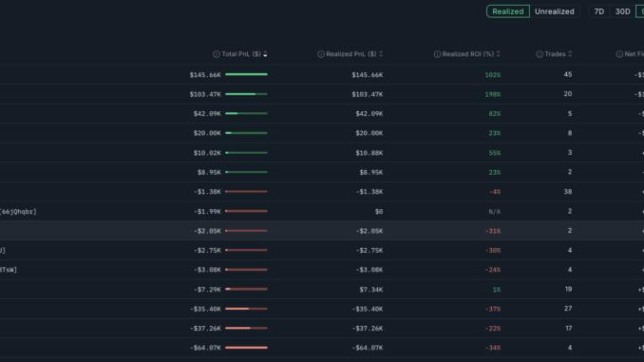Click trades count 19

(568, 289)
